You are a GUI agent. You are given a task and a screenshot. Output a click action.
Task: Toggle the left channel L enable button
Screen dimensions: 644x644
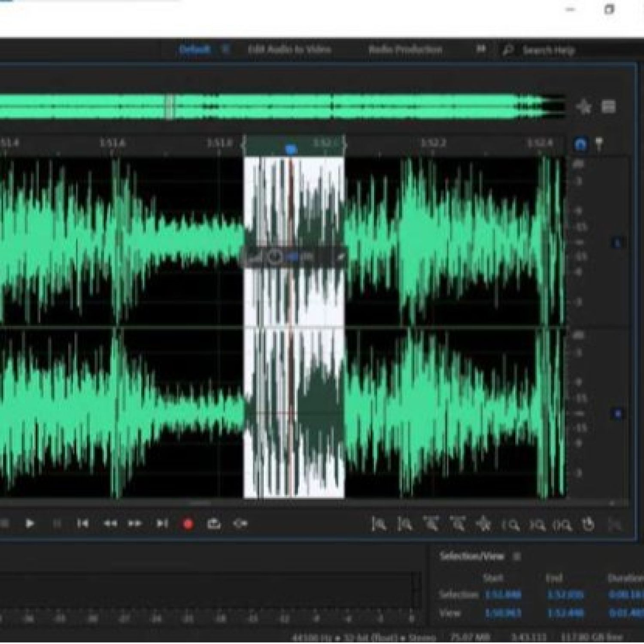tap(617, 243)
